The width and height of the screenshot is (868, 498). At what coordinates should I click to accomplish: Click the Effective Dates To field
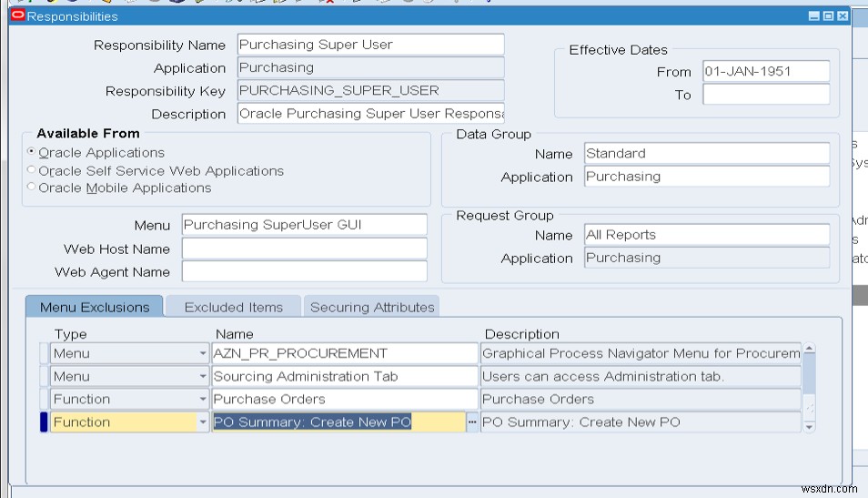[766, 94]
